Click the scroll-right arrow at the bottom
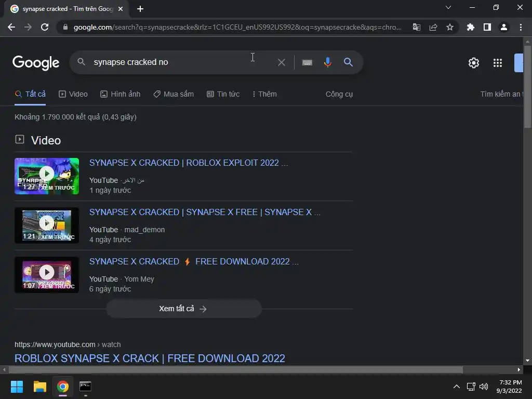The width and height of the screenshot is (532, 399). point(519,369)
